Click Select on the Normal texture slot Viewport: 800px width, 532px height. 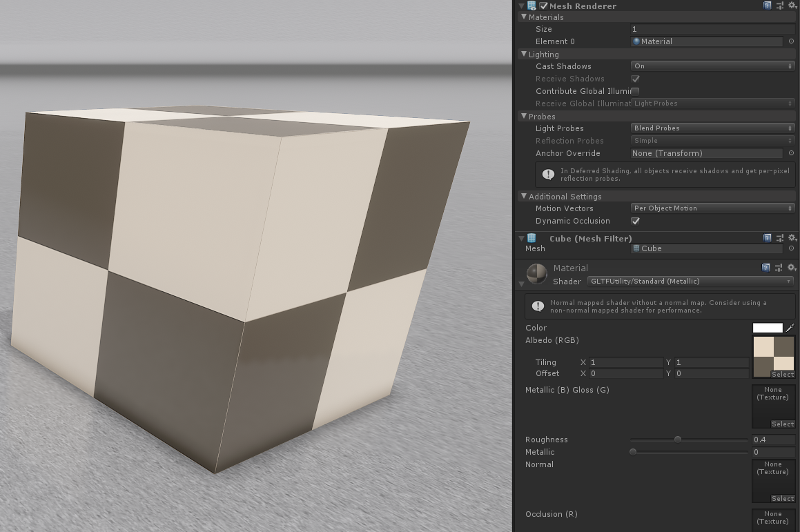(783, 498)
